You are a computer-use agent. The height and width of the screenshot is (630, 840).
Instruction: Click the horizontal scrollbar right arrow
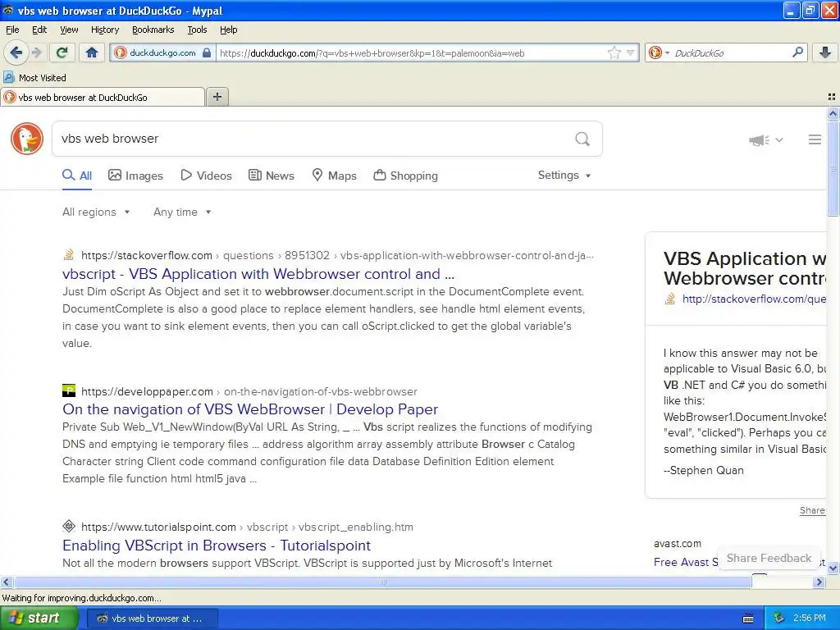point(819,582)
